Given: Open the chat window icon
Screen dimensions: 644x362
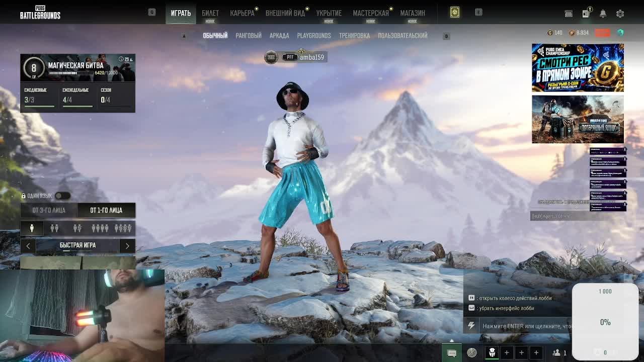Looking at the screenshot, I should click(x=452, y=353).
